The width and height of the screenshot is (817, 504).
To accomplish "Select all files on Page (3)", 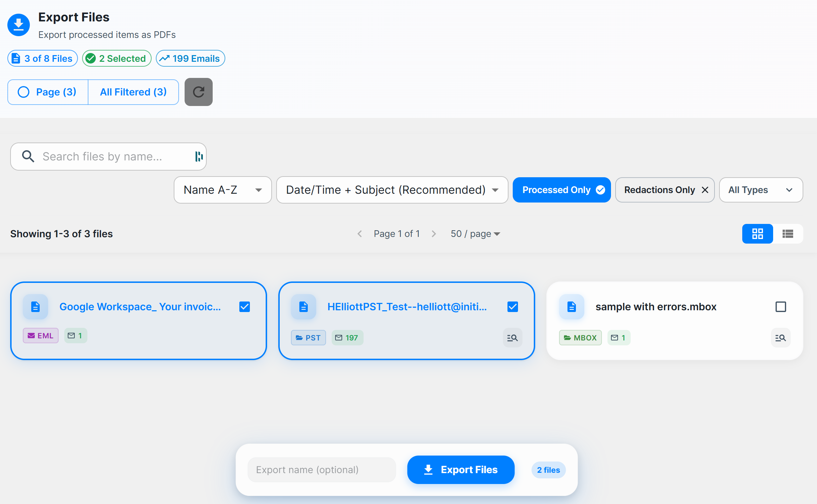I will click(x=48, y=92).
